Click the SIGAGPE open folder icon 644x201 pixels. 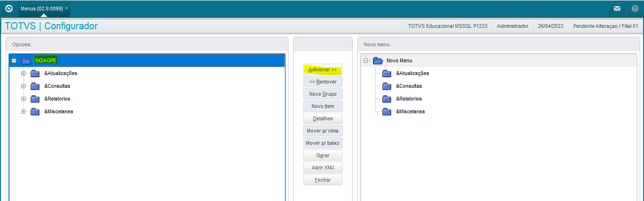pyautogui.click(x=26, y=60)
